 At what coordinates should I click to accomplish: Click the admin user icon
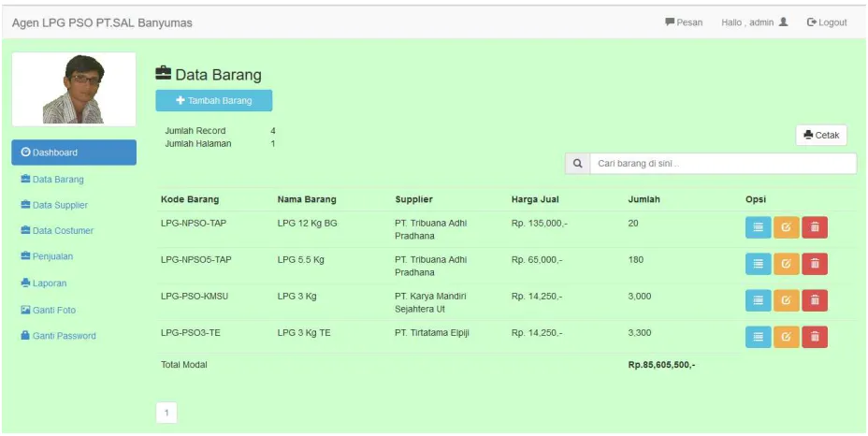click(x=783, y=22)
